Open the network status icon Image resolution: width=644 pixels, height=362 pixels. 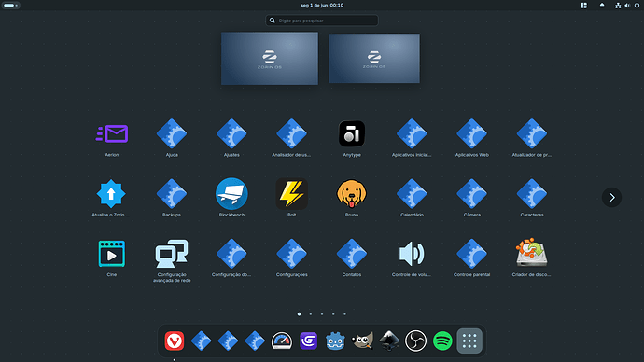click(618, 6)
